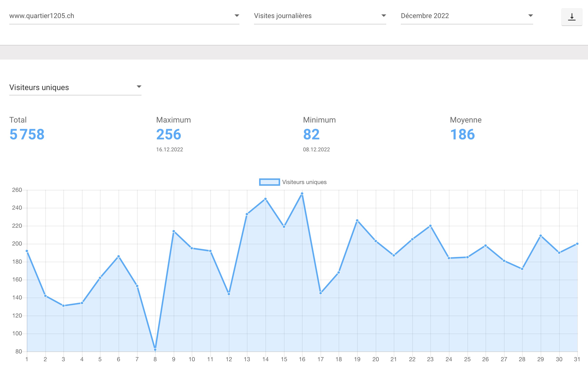Click the chart data point for day 31

tap(577, 244)
